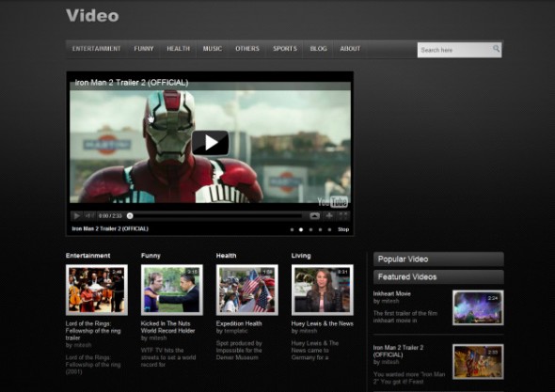Screen dimensions: 555x392
Task: Select the first slideshow dot
Action: [x=292, y=229]
